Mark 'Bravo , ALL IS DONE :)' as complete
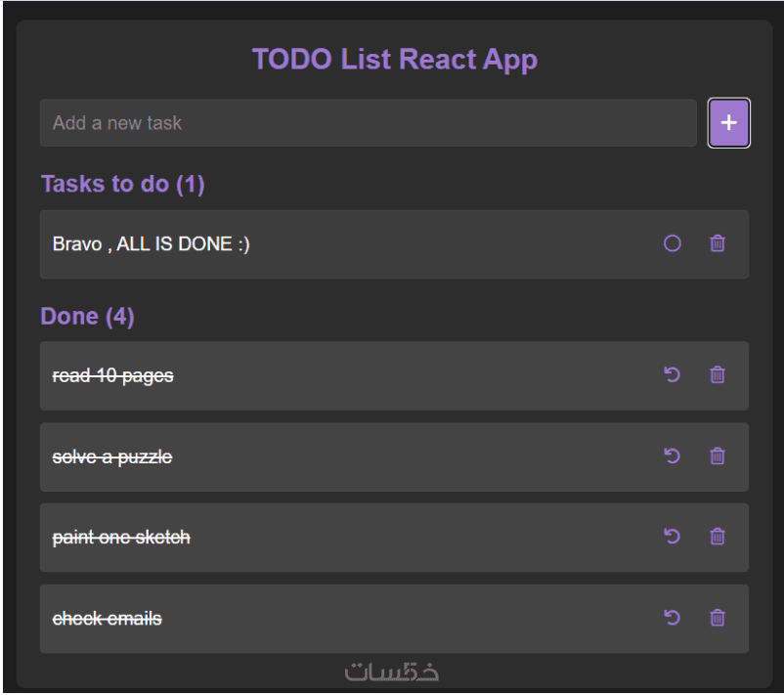 pyautogui.click(x=672, y=244)
